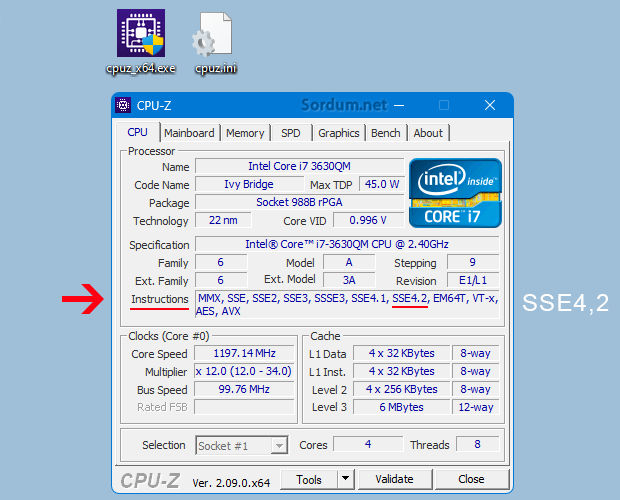
Task: Open the Memory tab
Action: click(245, 133)
